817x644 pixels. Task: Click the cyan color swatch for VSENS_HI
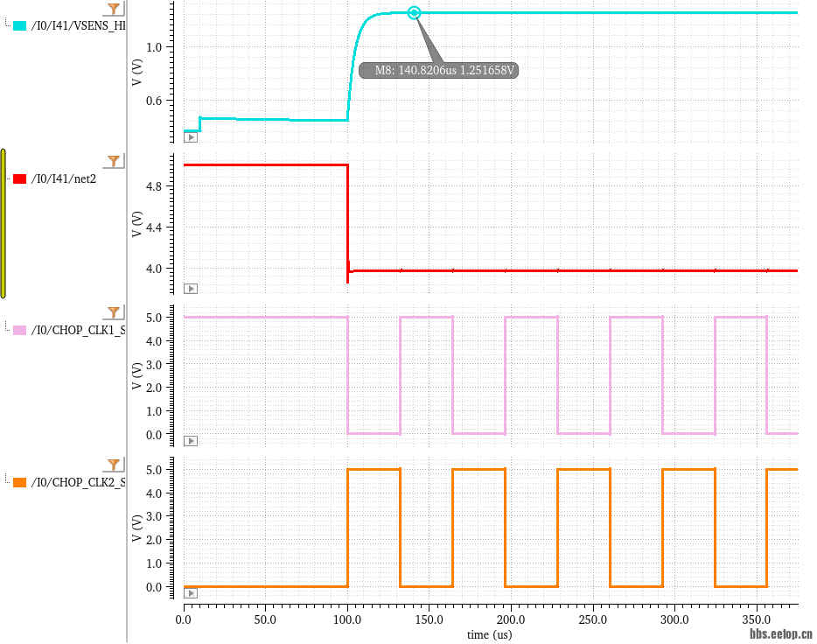[x=20, y=26]
